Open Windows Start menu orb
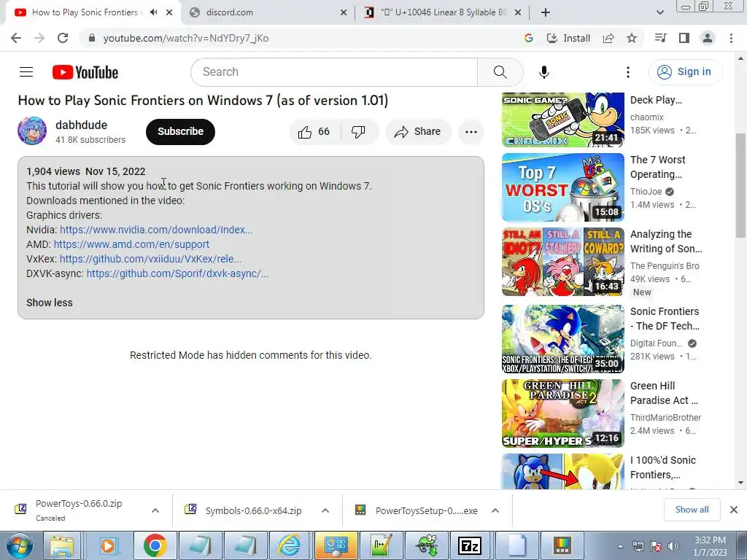Viewport: 747px width, 560px height. 18,545
